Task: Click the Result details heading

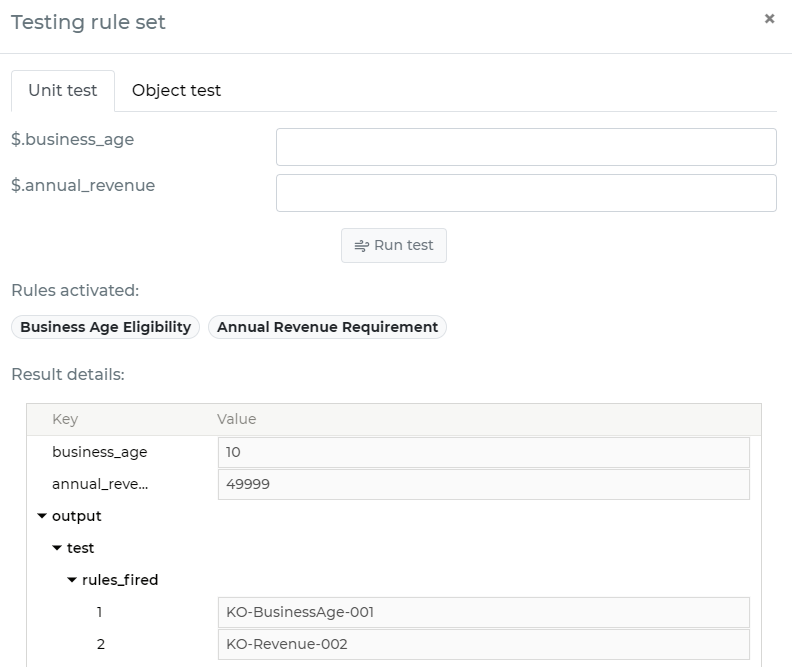Action: 68,374
